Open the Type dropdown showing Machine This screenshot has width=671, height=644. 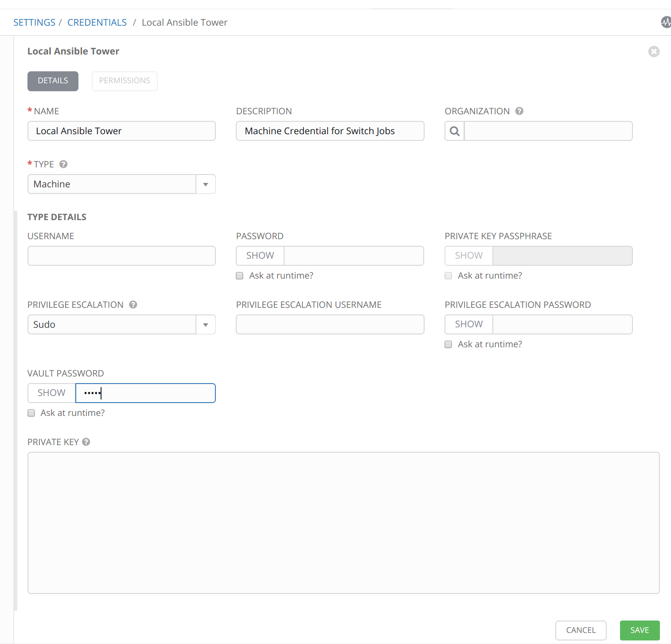click(121, 184)
